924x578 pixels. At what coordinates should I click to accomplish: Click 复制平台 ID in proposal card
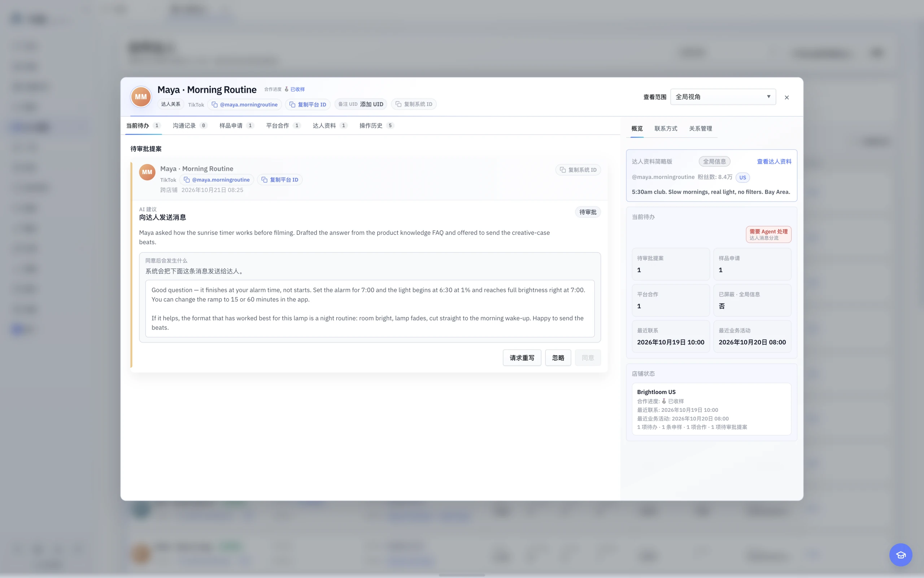click(280, 180)
